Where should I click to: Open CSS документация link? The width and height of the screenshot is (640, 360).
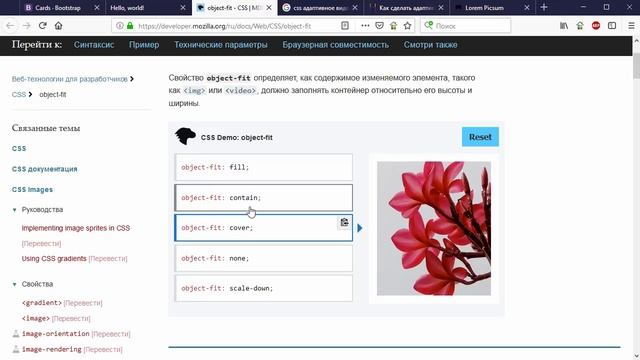[x=44, y=169]
